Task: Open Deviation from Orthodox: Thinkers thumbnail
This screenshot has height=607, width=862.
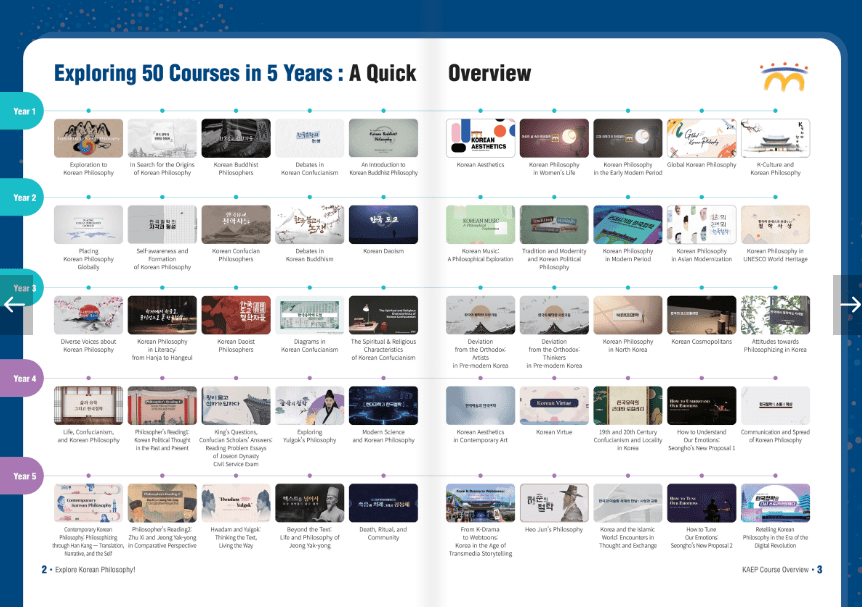Action: tap(554, 315)
